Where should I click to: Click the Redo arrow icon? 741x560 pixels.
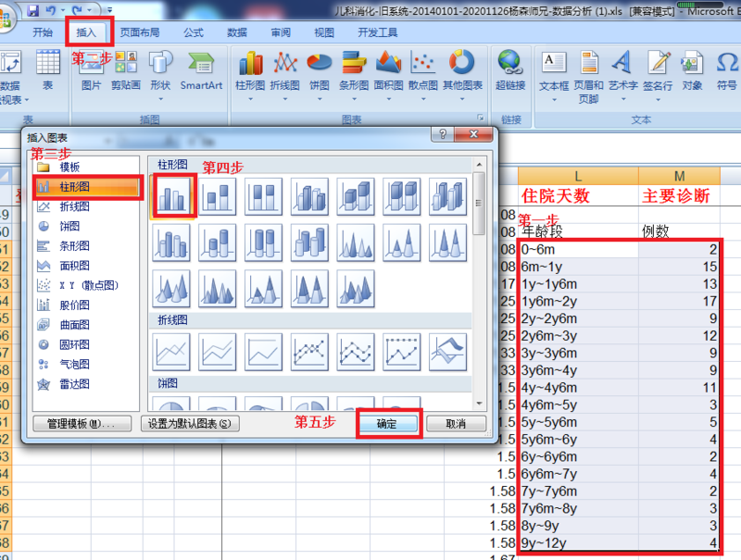click(76, 10)
